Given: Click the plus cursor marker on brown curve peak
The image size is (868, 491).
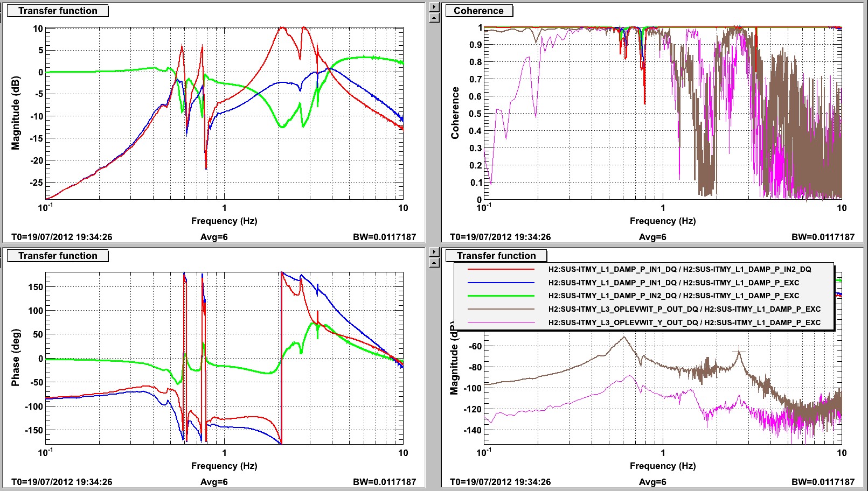Looking at the screenshot, I should [739, 352].
